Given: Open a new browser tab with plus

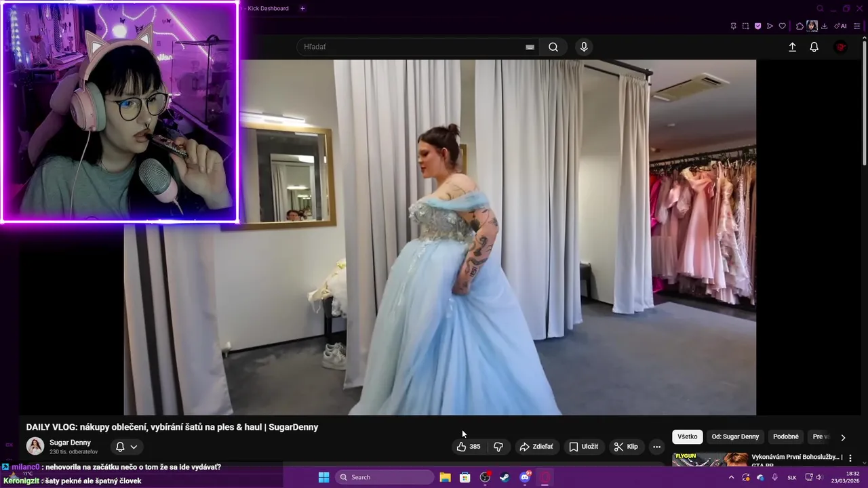Looking at the screenshot, I should [x=302, y=9].
